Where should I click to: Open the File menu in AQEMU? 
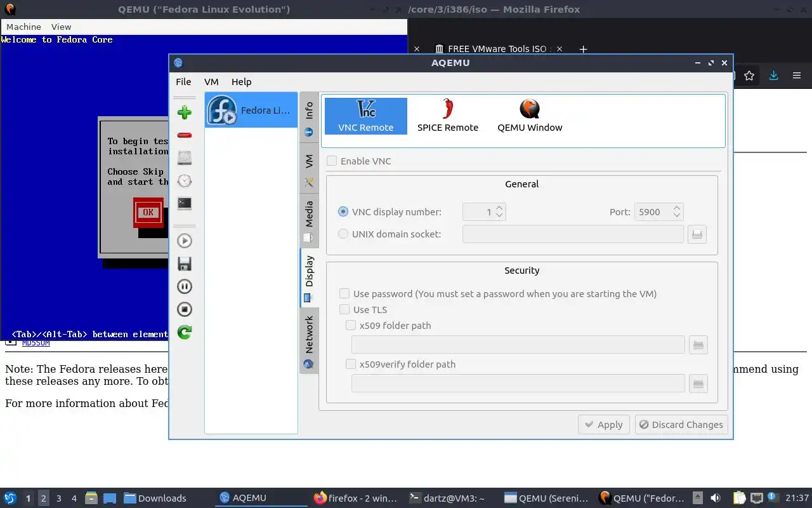pos(183,81)
